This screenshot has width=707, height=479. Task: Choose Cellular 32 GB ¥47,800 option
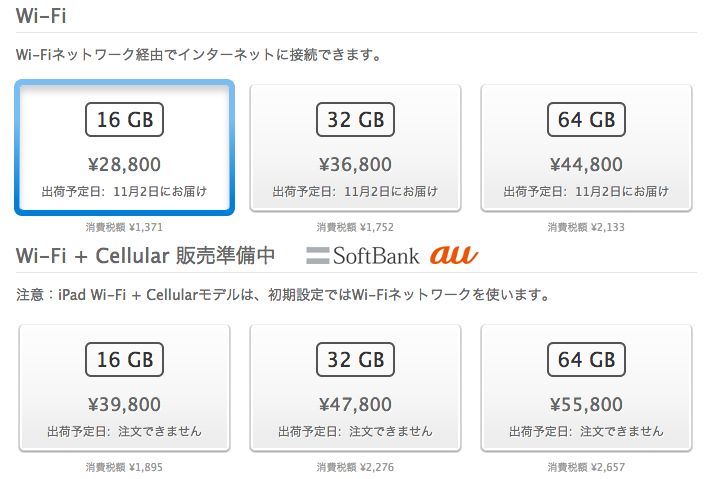tap(355, 387)
